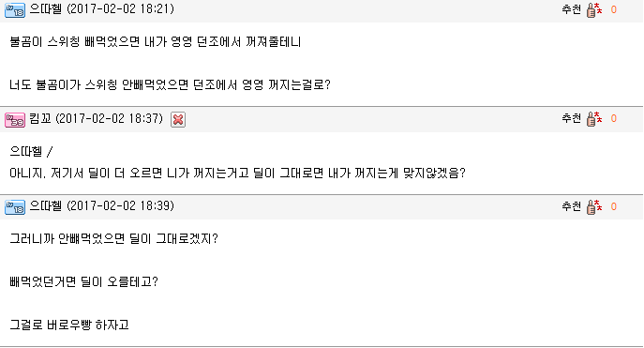
Task: Recommend the 18:21 comment with thumbs-up icon
Action: point(594,10)
